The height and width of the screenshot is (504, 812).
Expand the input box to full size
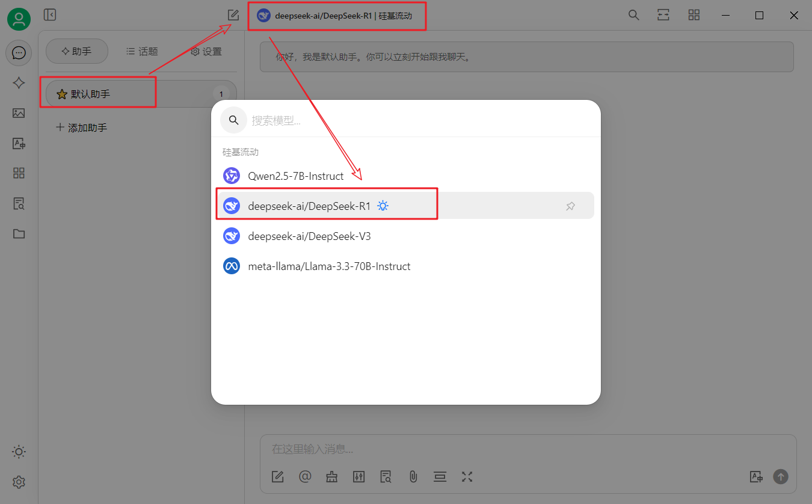tap(467, 477)
